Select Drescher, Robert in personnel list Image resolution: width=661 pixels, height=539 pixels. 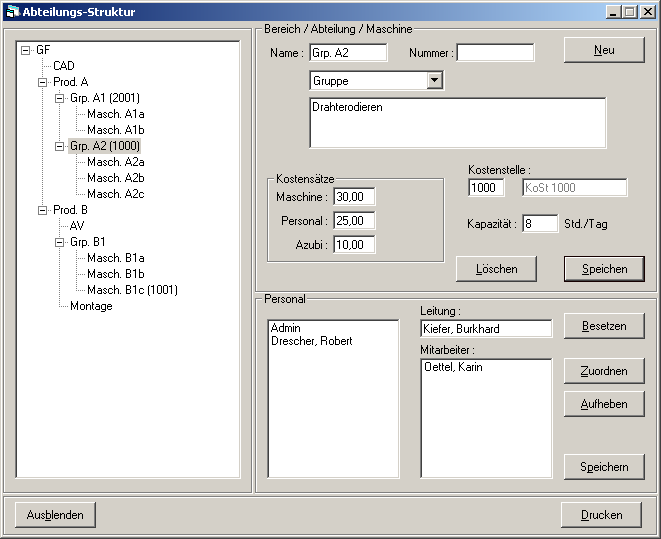tap(311, 341)
